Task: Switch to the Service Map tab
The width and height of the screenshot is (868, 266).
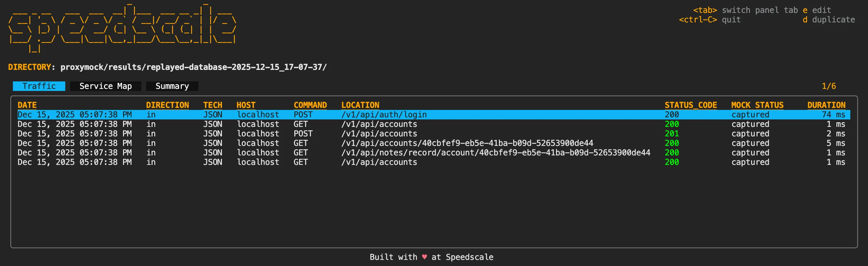Action: click(105, 86)
